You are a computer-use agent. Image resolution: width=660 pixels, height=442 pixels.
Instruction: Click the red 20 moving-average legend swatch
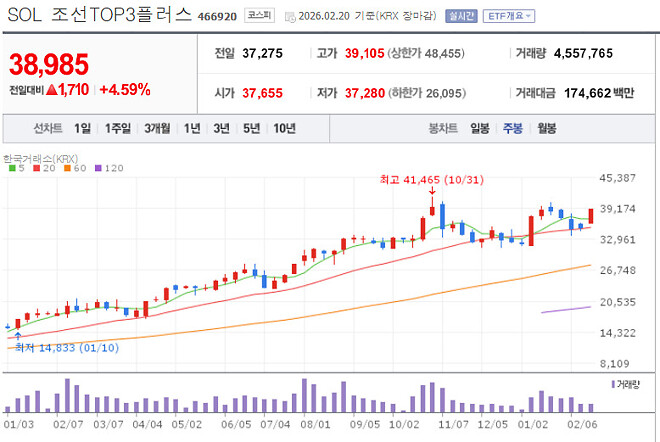click(37, 168)
